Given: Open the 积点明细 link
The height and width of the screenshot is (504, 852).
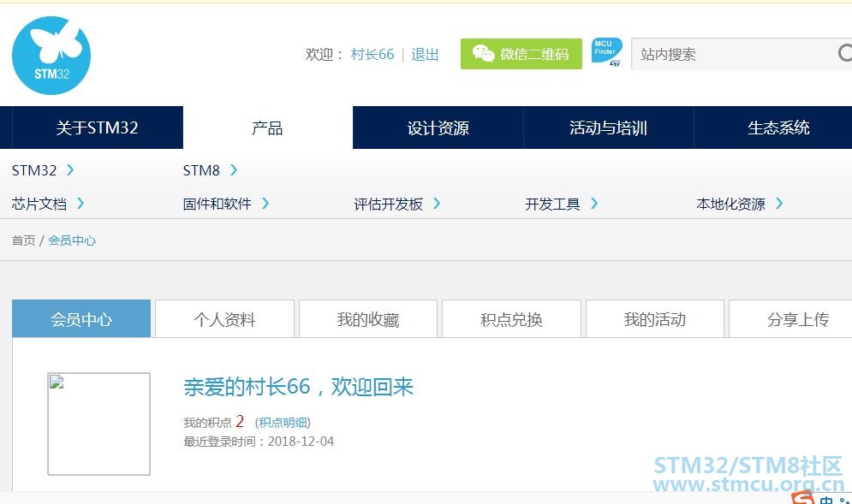Looking at the screenshot, I should pyautogui.click(x=283, y=423).
